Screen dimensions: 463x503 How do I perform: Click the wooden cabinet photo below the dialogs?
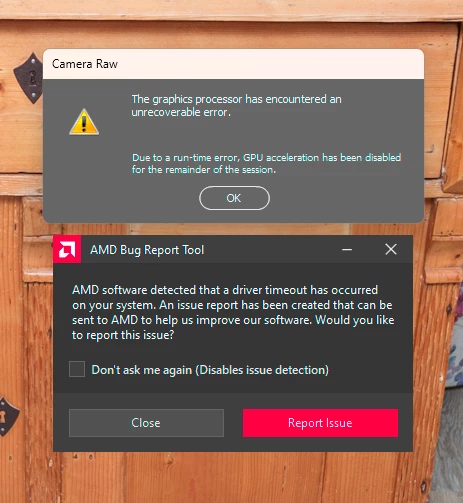pyautogui.click(x=231, y=478)
